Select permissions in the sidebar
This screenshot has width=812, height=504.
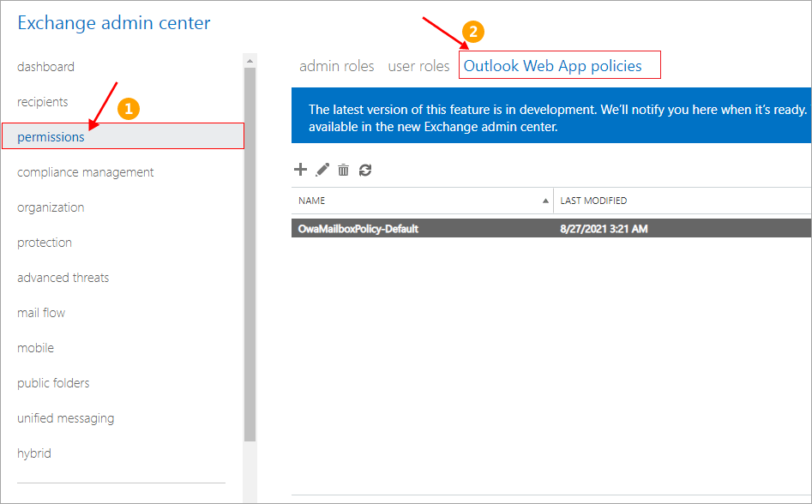click(x=51, y=137)
